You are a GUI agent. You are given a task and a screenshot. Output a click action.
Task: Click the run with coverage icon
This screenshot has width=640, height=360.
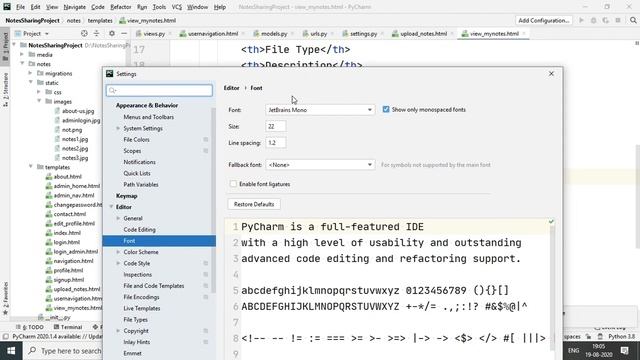(606, 20)
